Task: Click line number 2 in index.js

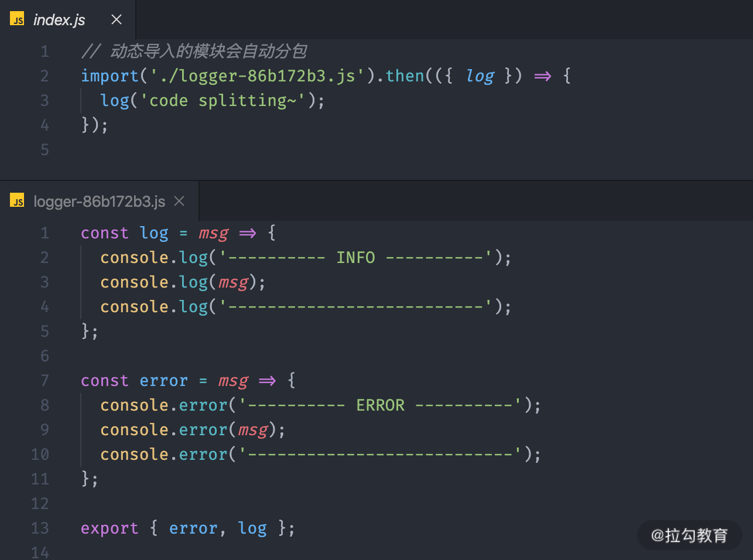Action: coord(45,76)
